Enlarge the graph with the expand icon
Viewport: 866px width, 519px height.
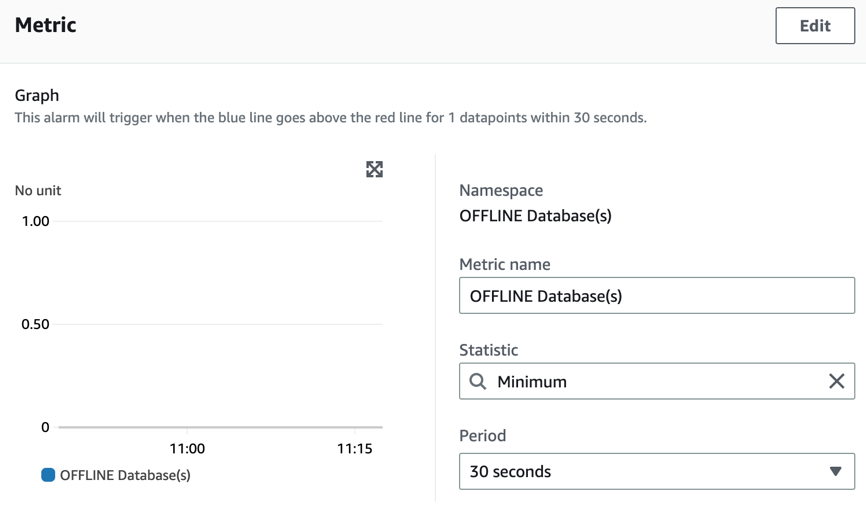click(374, 169)
